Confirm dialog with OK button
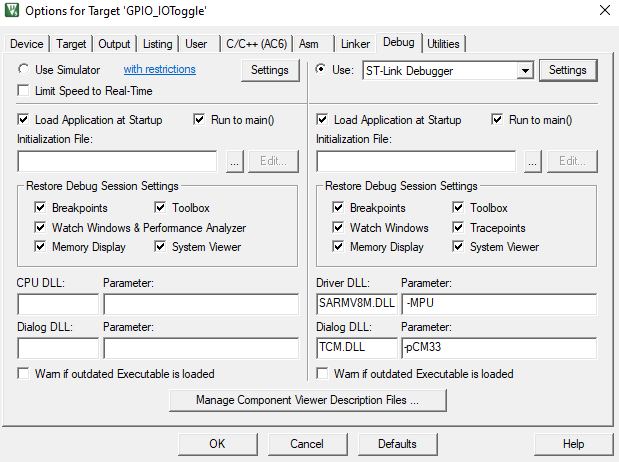Viewport: 619px width, 462px height. pos(218,444)
